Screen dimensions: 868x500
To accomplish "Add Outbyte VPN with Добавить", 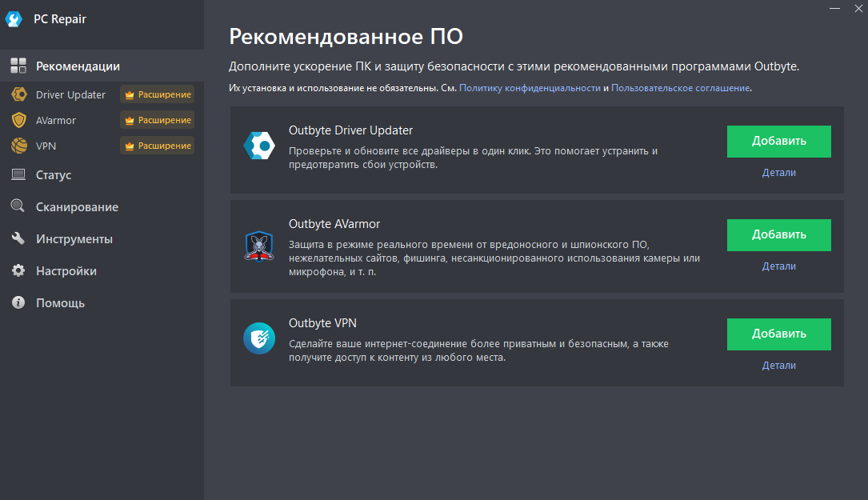I will click(779, 334).
